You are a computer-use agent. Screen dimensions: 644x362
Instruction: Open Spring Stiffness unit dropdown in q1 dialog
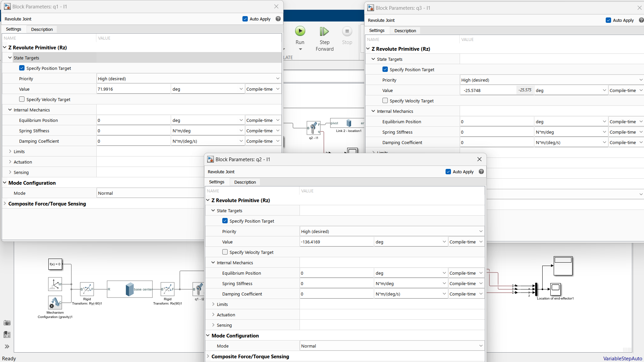208,131
